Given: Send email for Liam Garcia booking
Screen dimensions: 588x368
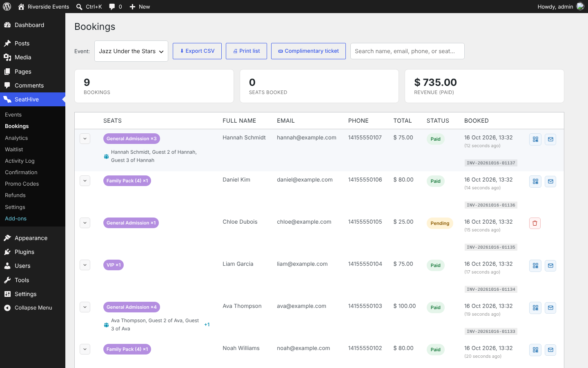Looking at the screenshot, I should (550, 266).
